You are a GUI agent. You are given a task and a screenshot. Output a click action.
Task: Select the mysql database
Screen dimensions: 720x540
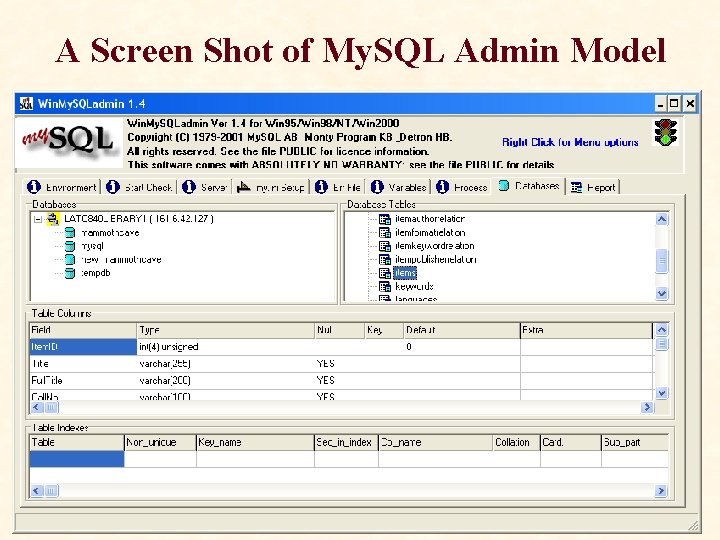93,246
